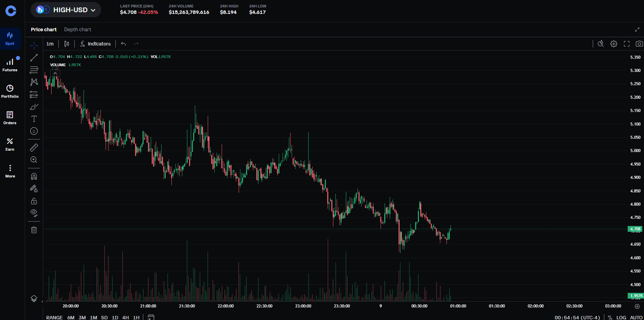The width and height of the screenshot is (644, 320).
Task: Click the VOLUME indicator legend label
Action: pyautogui.click(x=57, y=65)
